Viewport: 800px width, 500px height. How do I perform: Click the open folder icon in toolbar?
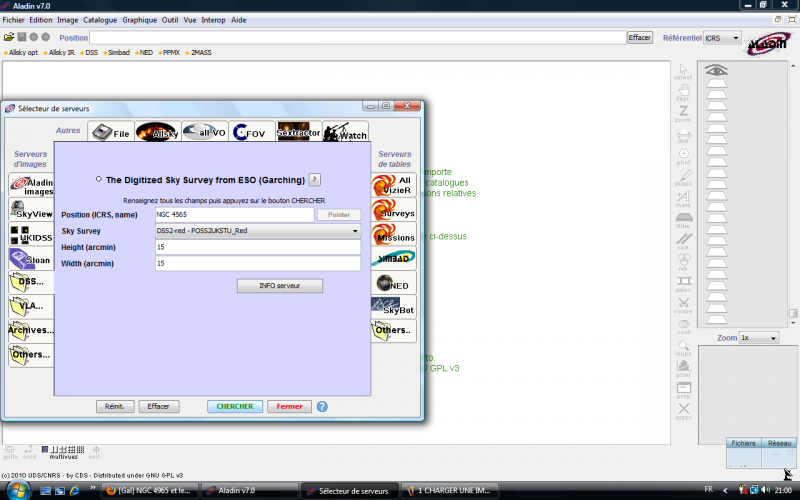[9, 37]
